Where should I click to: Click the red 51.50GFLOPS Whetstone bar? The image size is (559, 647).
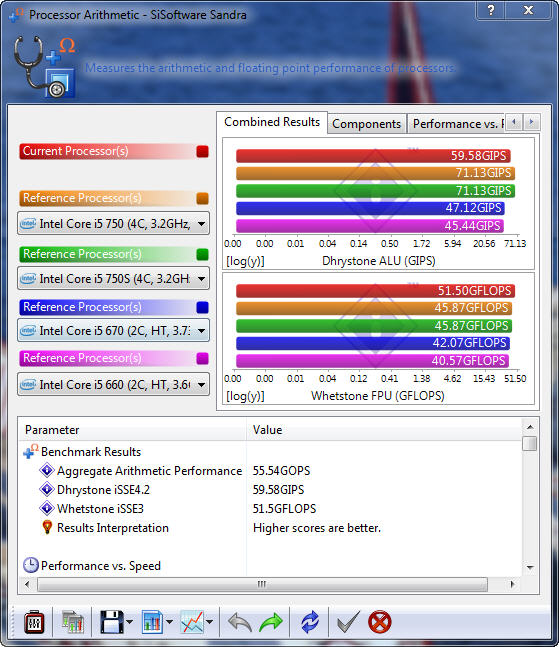pyautogui.click(x=375, y=290)
